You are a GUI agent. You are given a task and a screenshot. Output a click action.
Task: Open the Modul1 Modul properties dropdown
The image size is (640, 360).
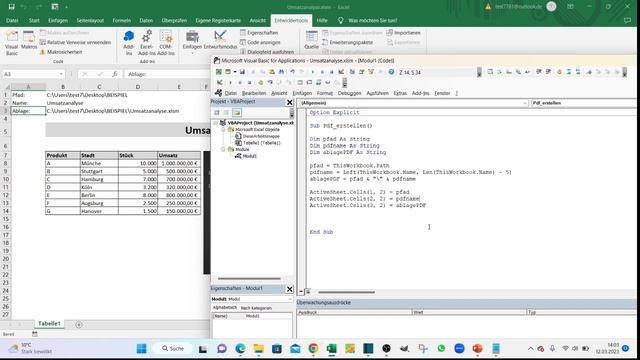(252, 299)
